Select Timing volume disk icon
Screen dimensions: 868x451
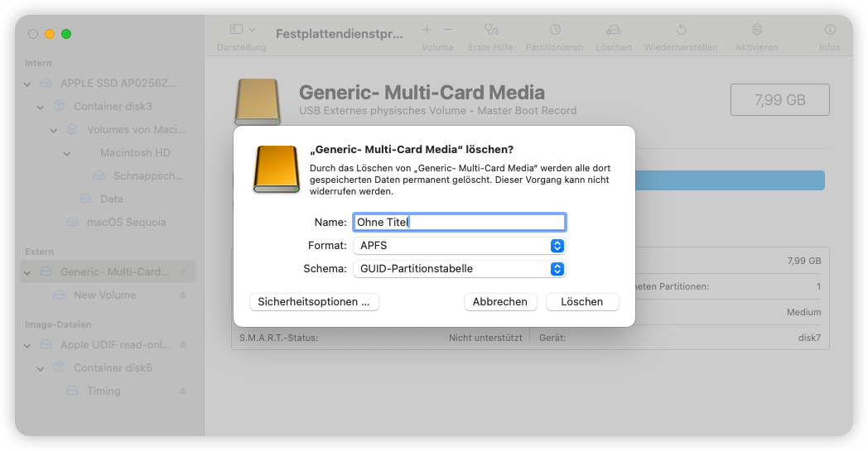[73, 390]
